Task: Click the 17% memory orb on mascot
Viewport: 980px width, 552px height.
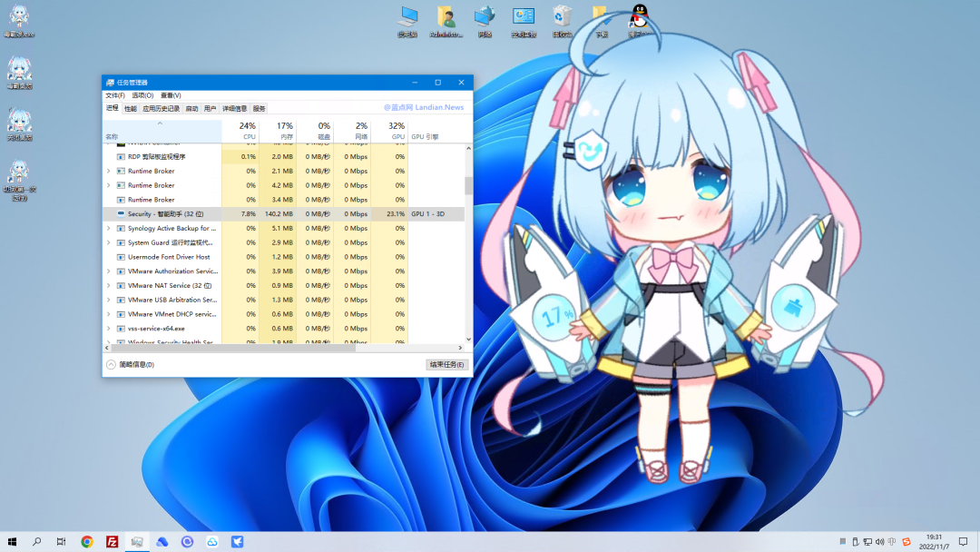Action: (x=554, y=317)
